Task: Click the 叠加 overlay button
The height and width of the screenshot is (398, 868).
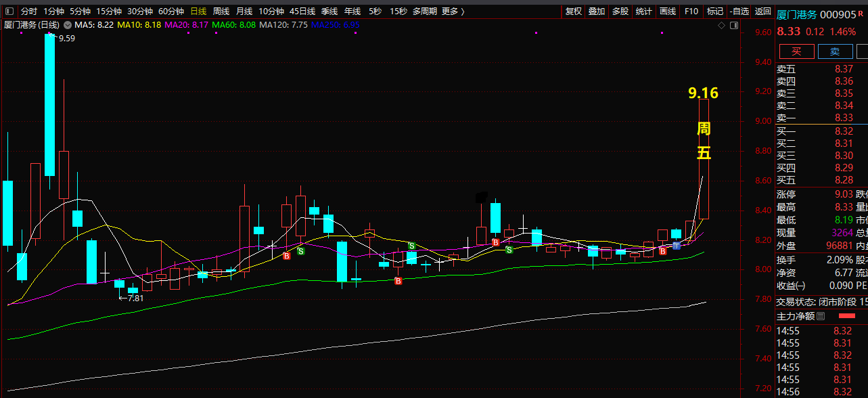Action: pyautogui.click(x=597, y=12)
